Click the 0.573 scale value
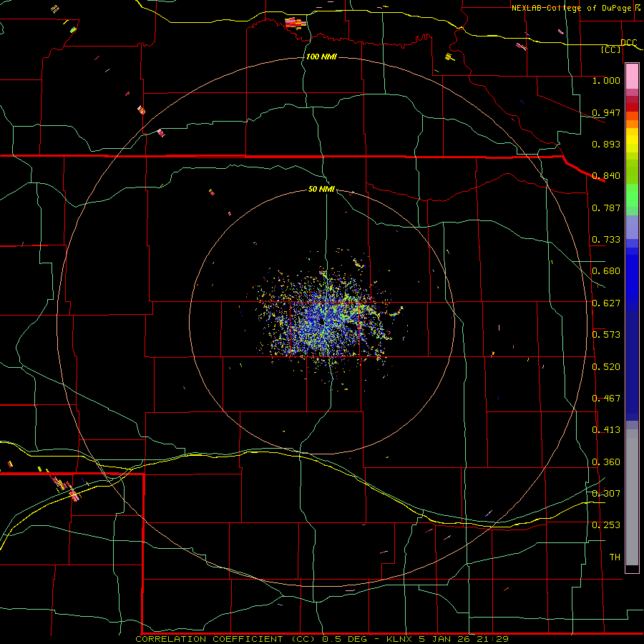Screen dimensions: 644x644 tap(606, 335)
